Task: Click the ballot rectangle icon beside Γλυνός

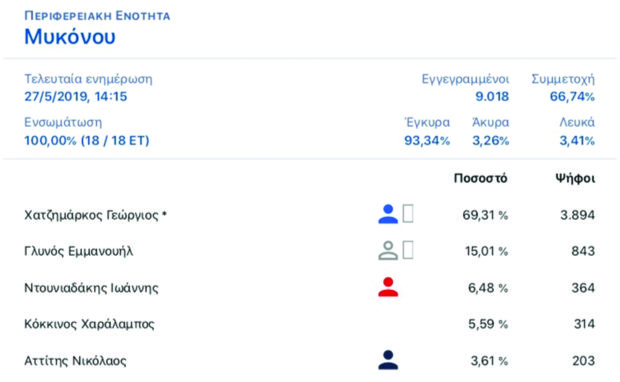Action: 408,250
